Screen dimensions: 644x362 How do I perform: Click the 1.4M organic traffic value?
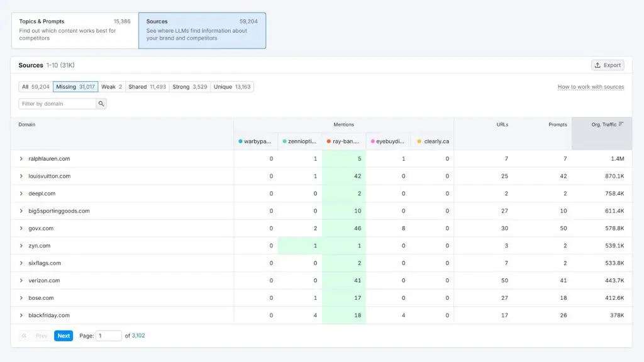pyautogui.click(x=618, y=159)
